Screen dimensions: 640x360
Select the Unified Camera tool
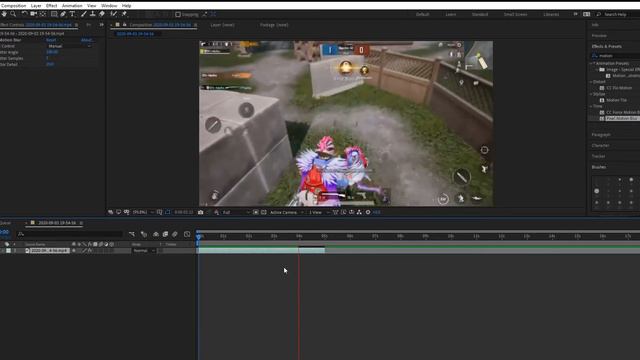(33, 14)
